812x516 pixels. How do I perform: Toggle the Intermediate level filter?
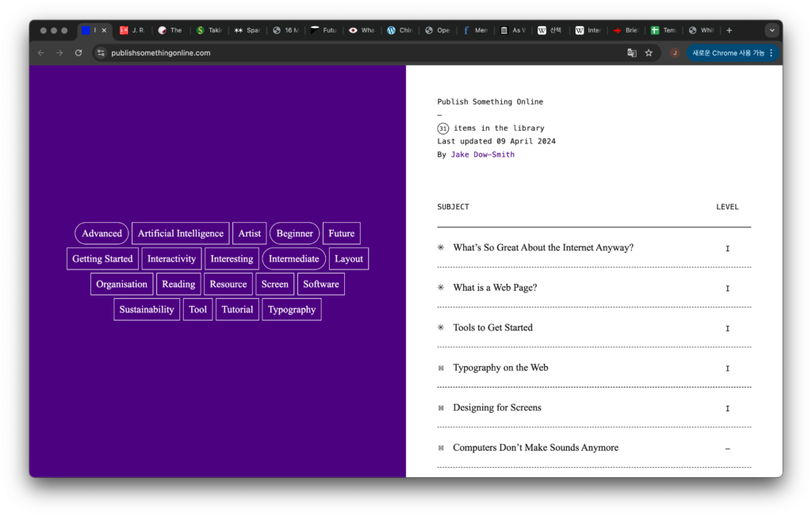click(293, 259)
